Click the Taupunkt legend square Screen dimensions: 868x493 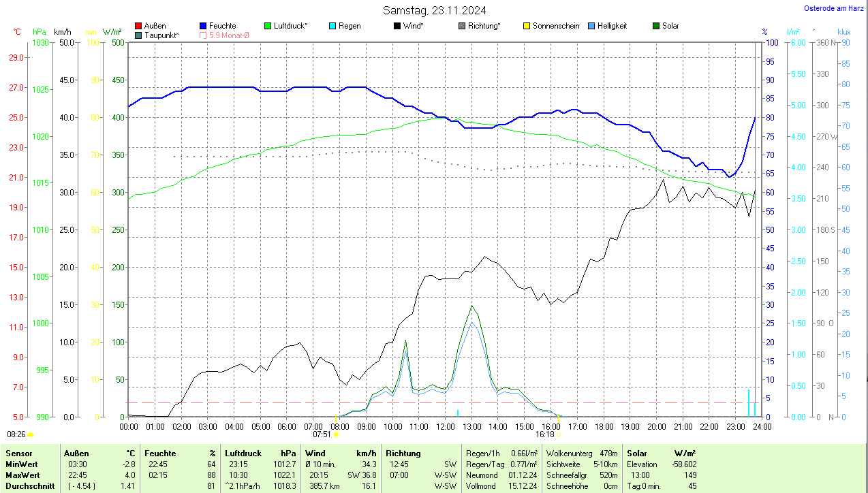138,35
